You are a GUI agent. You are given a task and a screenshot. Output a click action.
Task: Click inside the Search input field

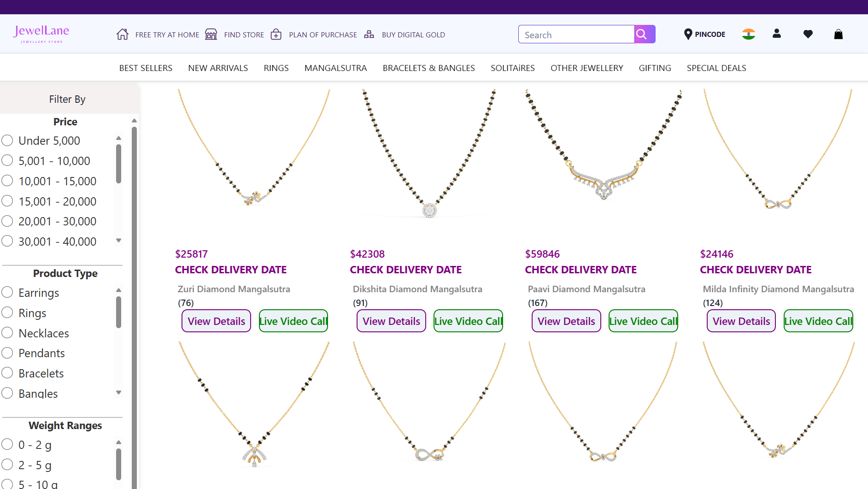coord(576,34)
